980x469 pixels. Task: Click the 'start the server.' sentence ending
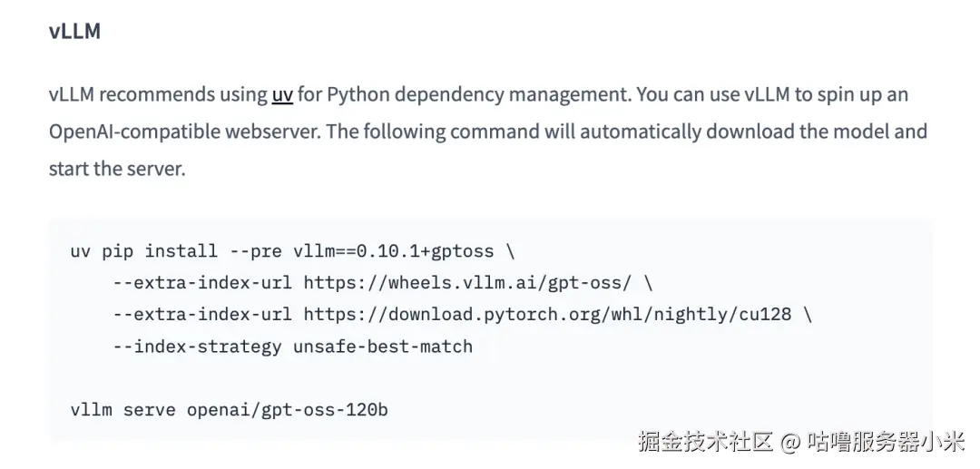pos(117,169)
